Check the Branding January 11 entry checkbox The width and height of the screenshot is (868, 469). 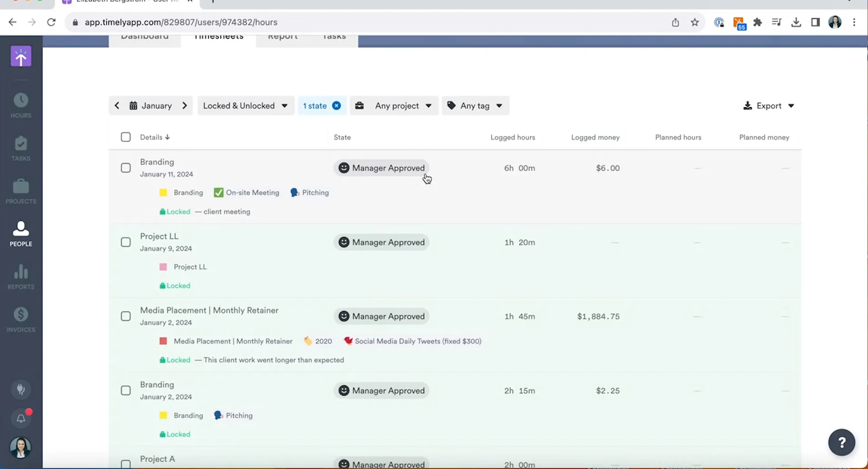coord(126,168)
